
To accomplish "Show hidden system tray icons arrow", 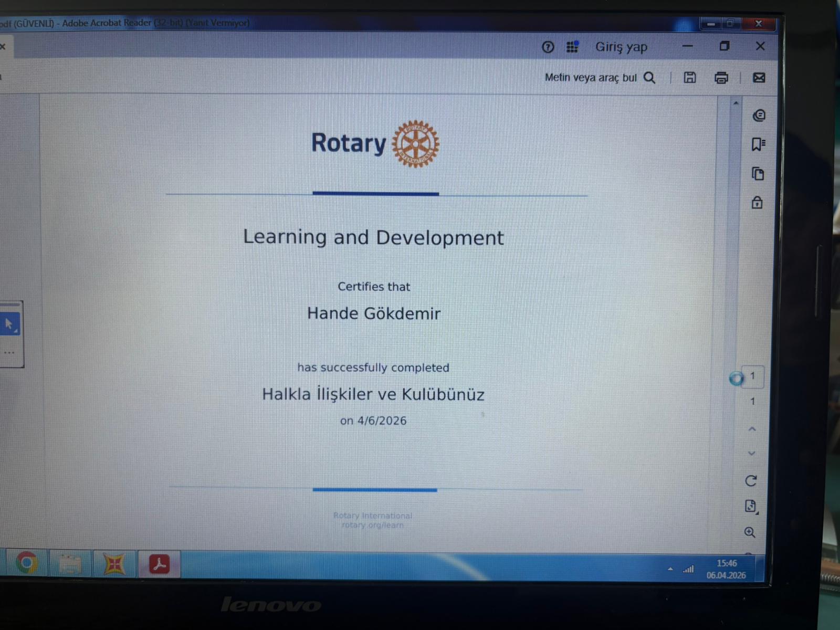I will [x=670, y=569].
